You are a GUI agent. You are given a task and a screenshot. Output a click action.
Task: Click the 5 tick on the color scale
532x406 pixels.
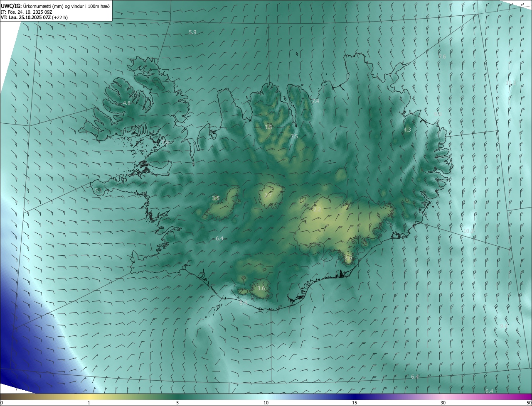177,403
